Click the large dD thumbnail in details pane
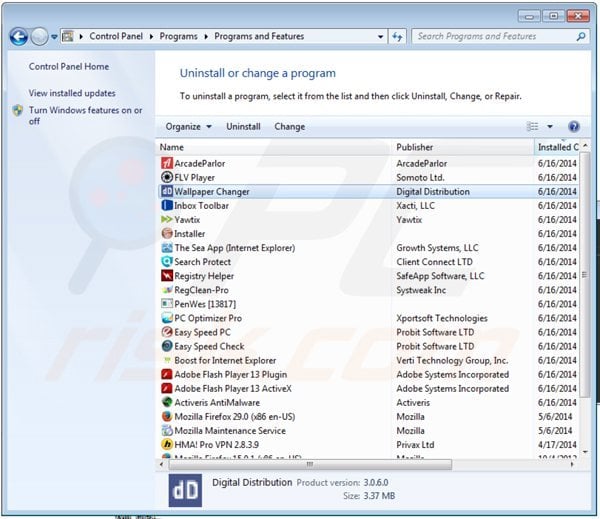The width and height of the screenshot is (600, 519). 185,490
